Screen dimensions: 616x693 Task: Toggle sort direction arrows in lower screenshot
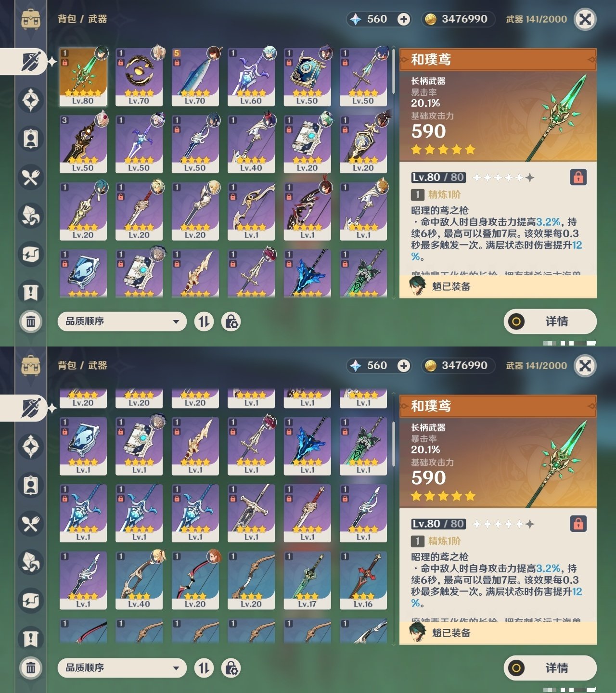(204, 668)
